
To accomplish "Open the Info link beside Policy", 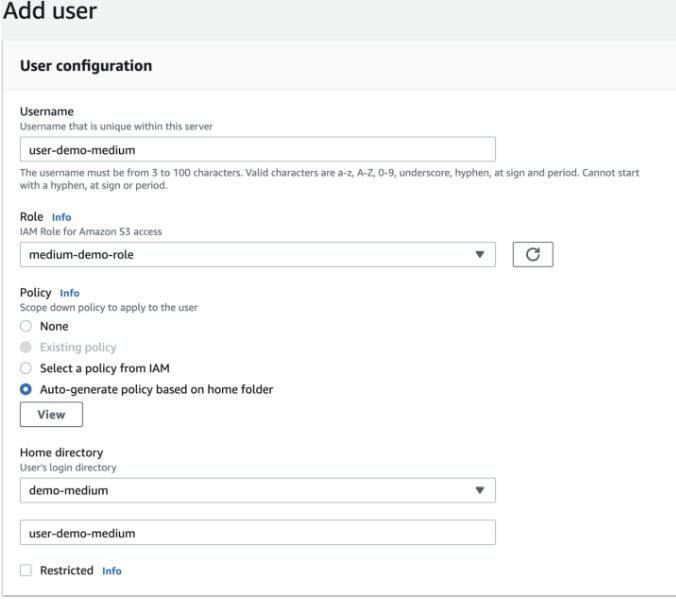I will point(69,293).
